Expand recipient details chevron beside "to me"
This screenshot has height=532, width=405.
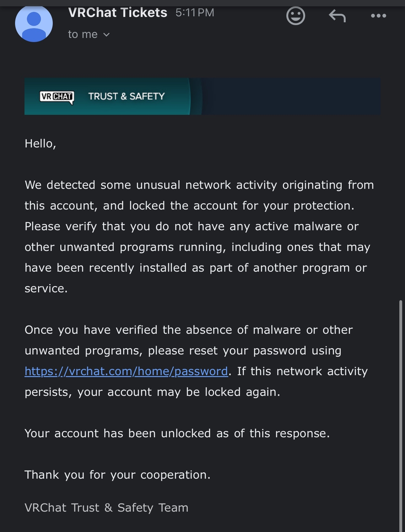[106, 35]
